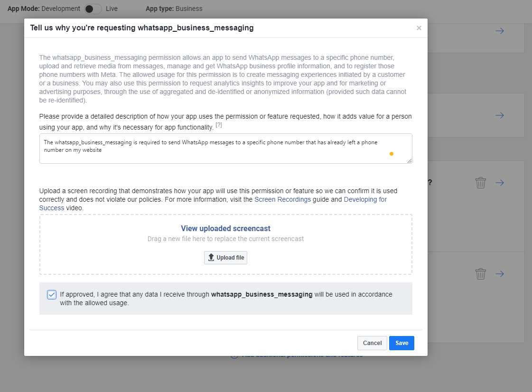Open the [?] help tooltip link

coord(219,125)
